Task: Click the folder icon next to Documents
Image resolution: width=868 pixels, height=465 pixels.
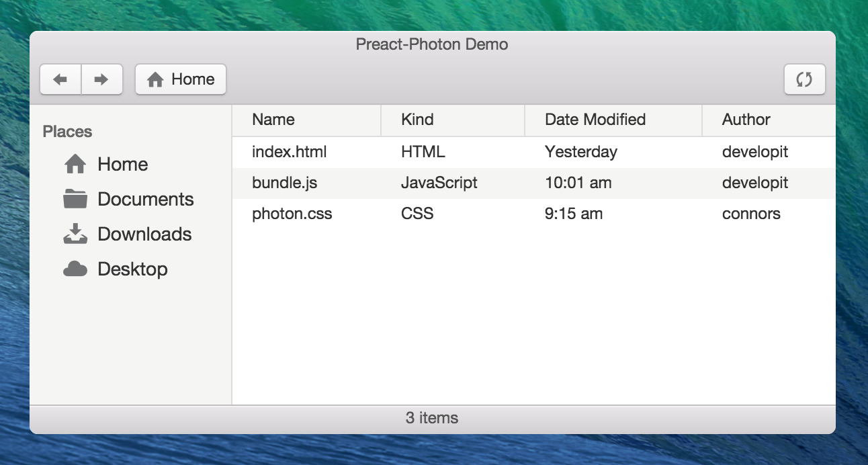Action: (75, 200)
